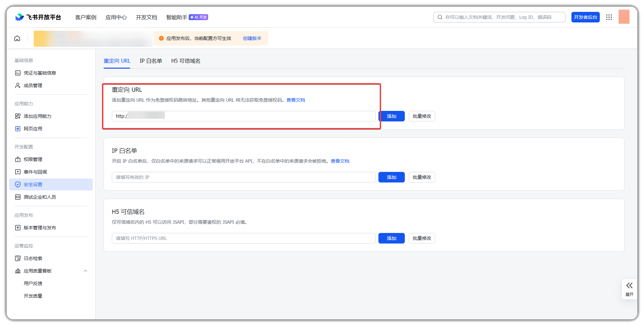This screenshot has width=644, height=326.
Task: Open 日志检索 in the sidebar
Action: coord(33,258)
